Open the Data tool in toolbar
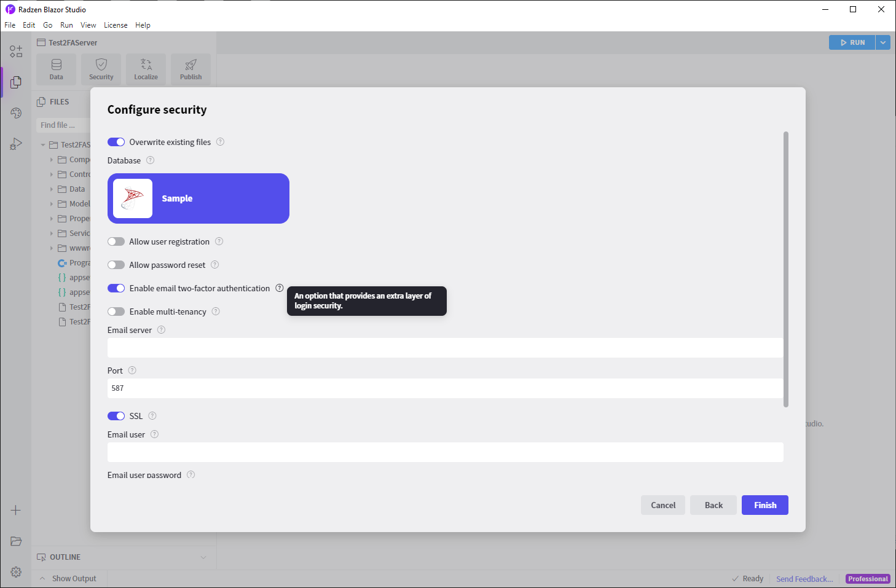This screenshot has width=896, height=588. pos(56,69)
